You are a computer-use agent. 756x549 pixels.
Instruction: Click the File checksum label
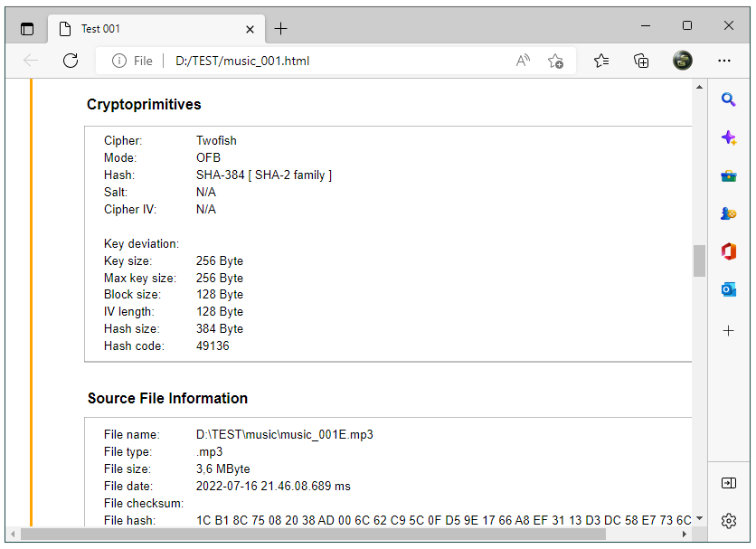pyautogui.click(x=144, y=504)
